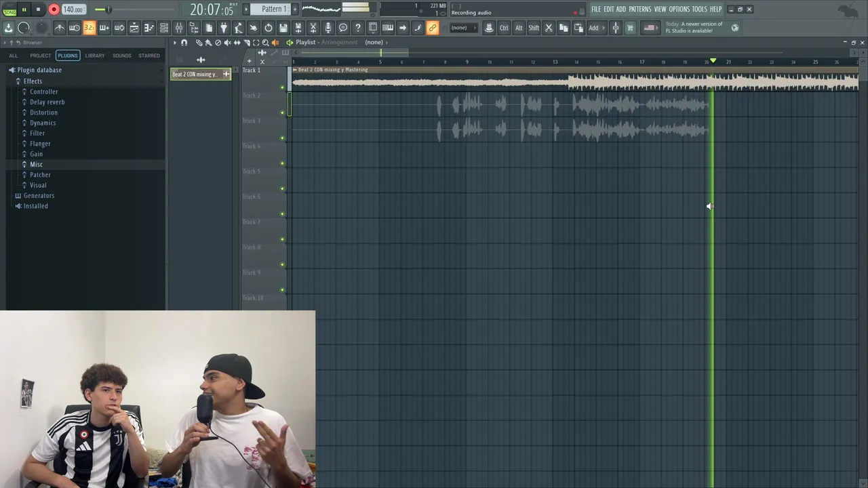
Task: Stop playback with the stop button
Action: pyautogui.click(x=38, y=9)
